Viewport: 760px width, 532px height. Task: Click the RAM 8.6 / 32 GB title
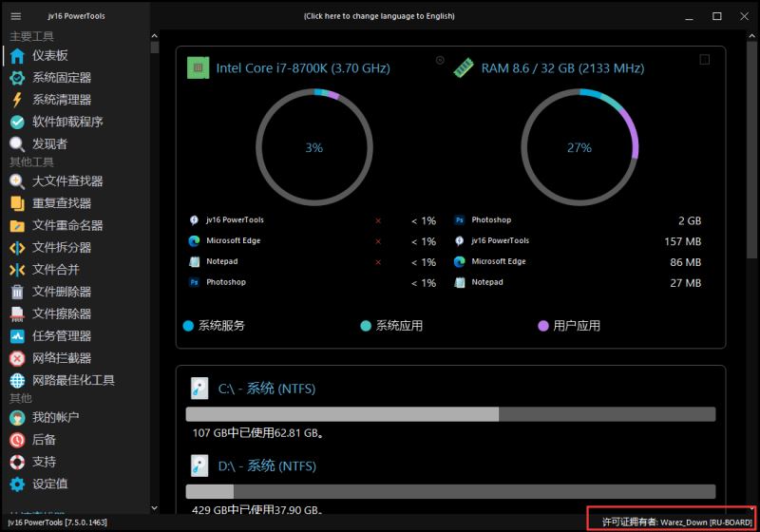[x=562, y=68]
